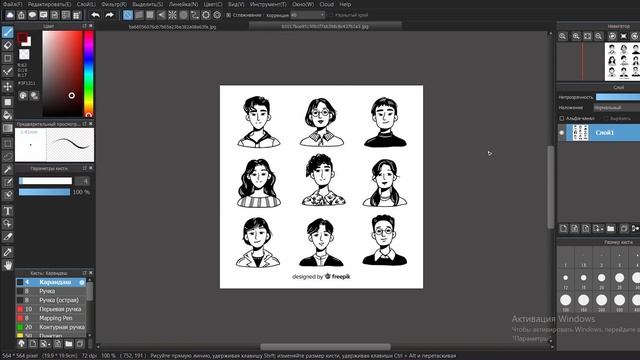Select the Fill rectangle tool

(x=8, y=102)
